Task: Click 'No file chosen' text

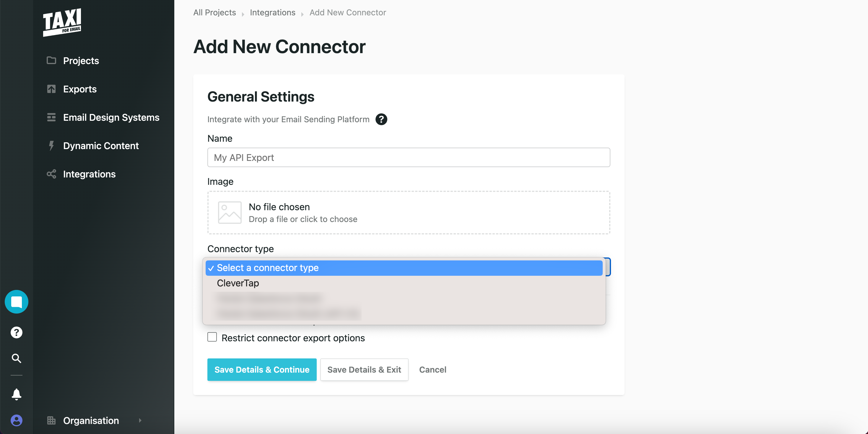Action: (x=279, y=207)
